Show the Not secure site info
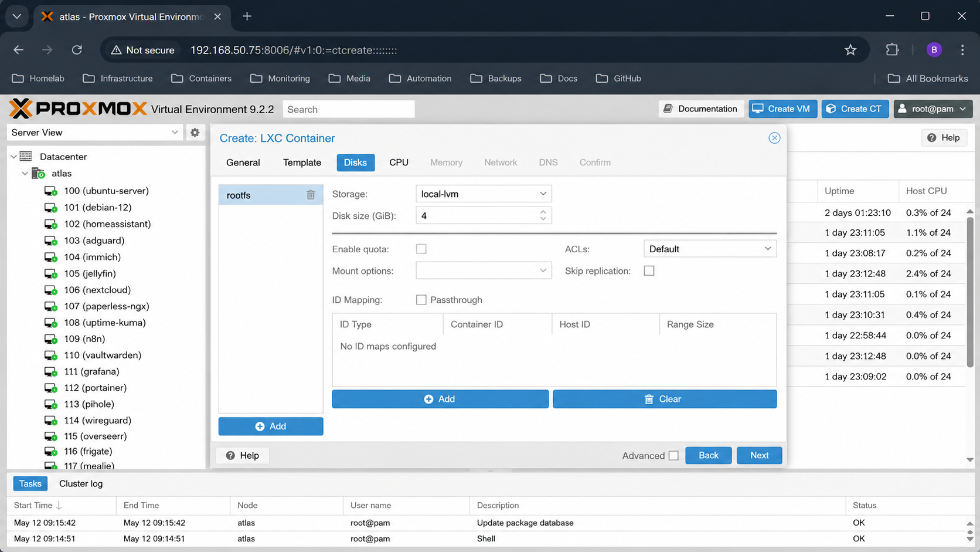The width and height of the screenshot is (980, 552). tap(142, 50)
